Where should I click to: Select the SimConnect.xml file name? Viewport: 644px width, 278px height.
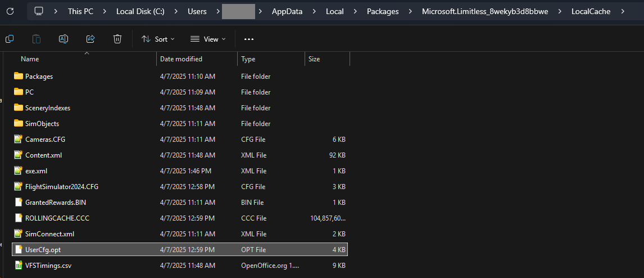pyautogui.click(x=49, y=234)
